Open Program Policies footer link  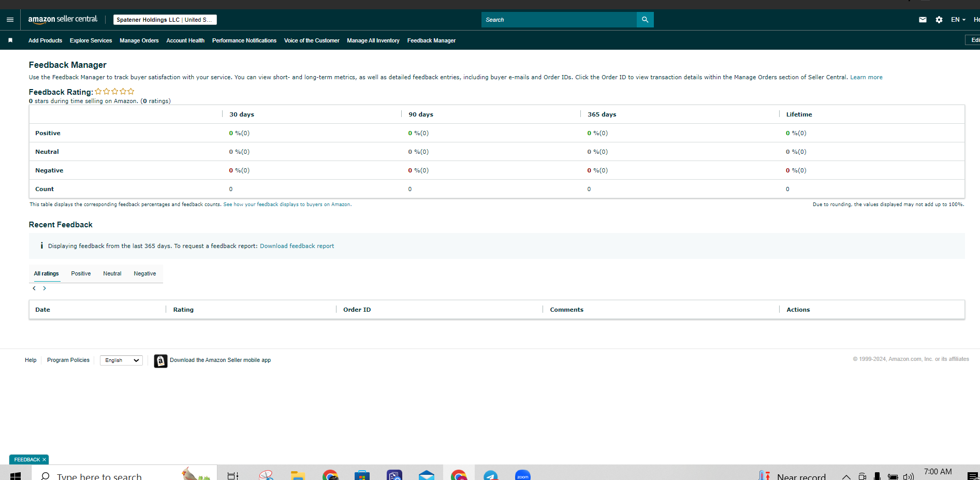tap(68, 360)
